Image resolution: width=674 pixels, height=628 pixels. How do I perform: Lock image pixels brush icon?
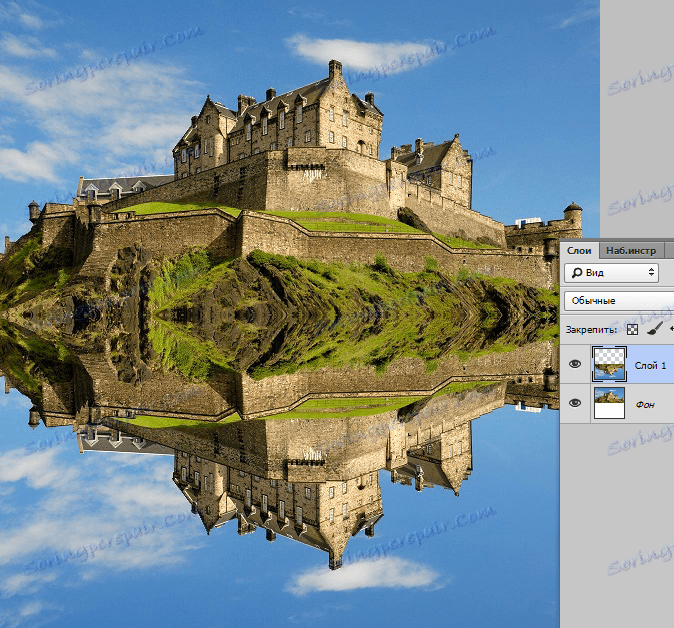pyautogui.click(x=655, y=329)
